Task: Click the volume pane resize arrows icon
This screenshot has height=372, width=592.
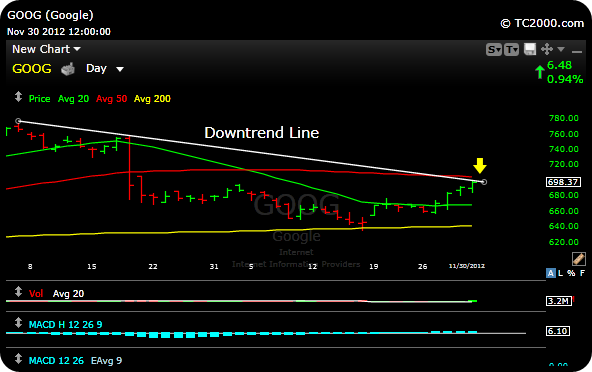Action: tap(18, 292)
